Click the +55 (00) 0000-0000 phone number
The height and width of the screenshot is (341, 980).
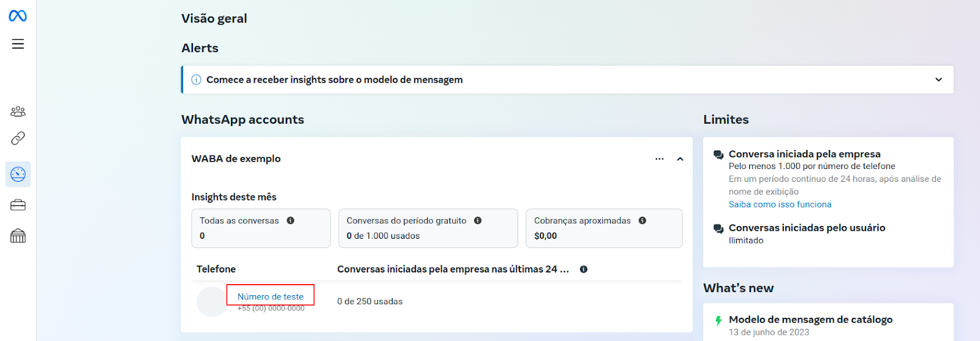271,309
